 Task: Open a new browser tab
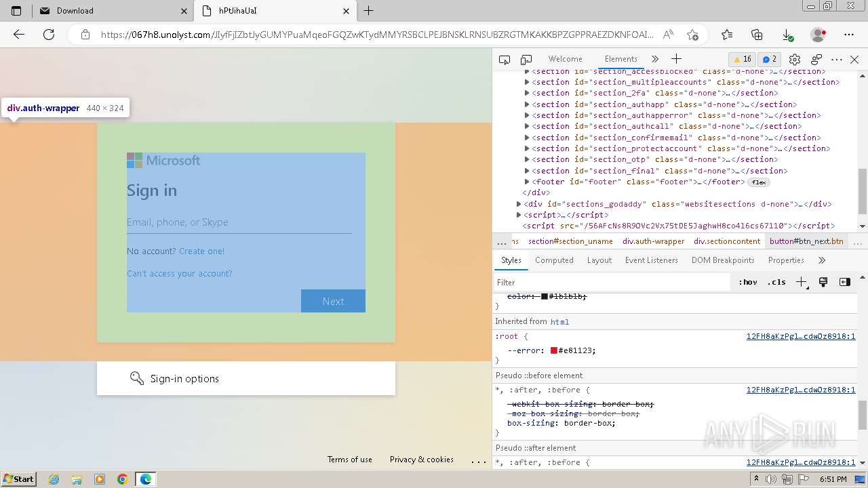pos(369,11)
